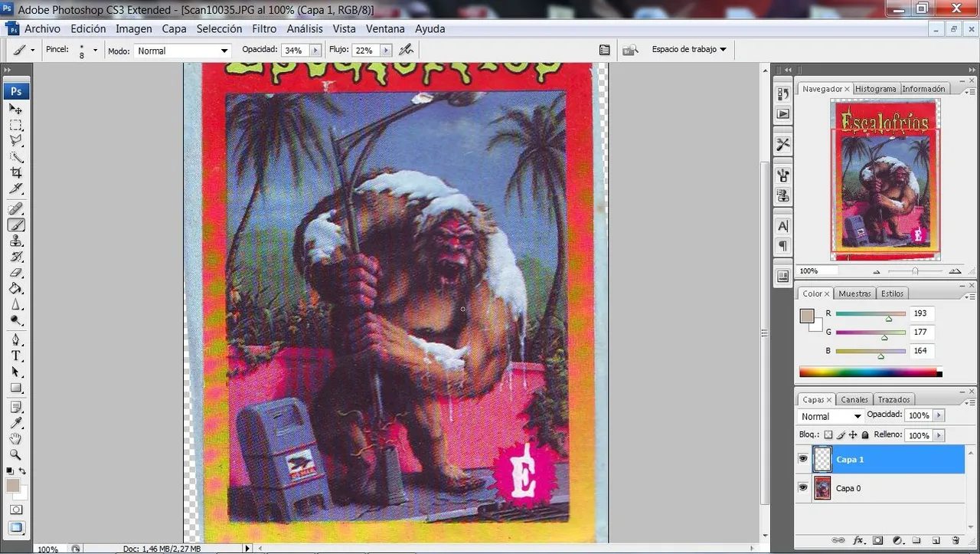Toggle lock image pixels

841,434
